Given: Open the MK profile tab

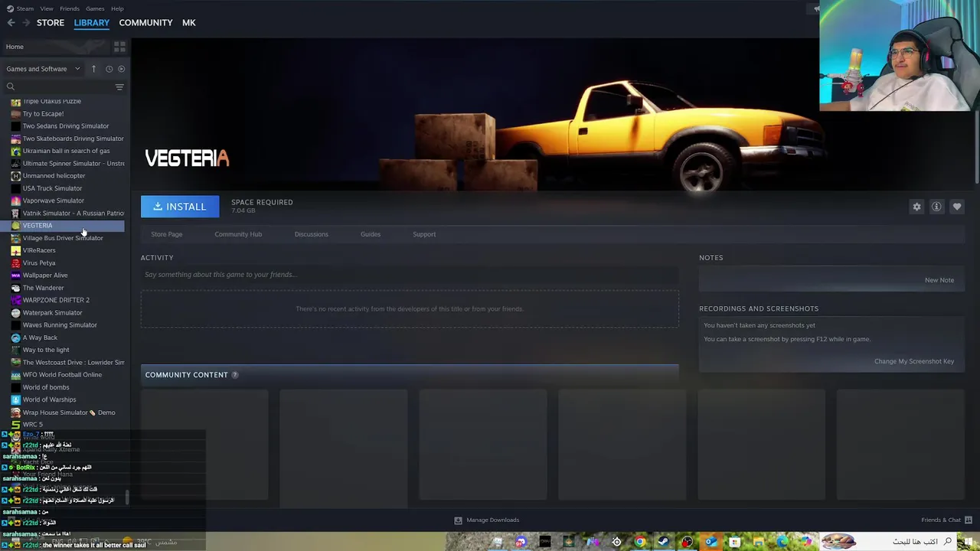Looking at the screenshot, I should tap(189, 23).
